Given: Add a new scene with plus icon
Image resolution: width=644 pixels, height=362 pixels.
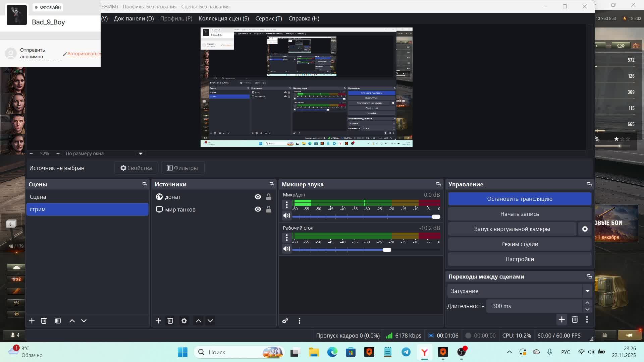Looking at the screenshot, I should pos(32,321).
